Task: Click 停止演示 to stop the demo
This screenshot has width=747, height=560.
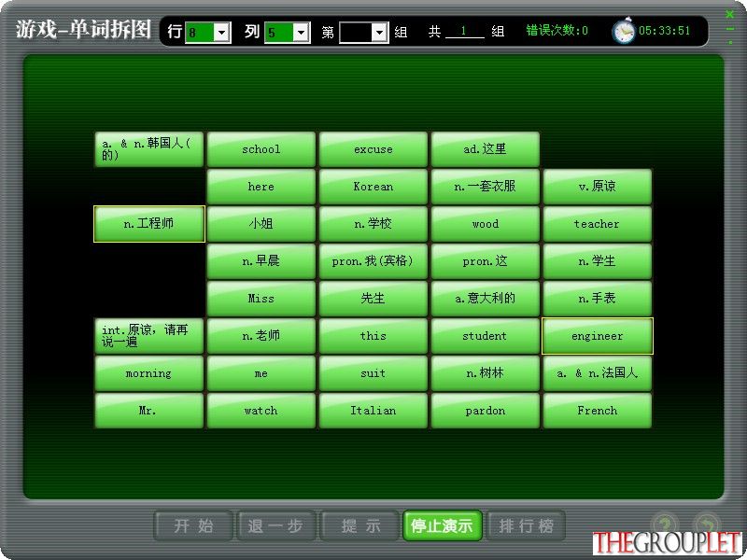Action: pos(442,525)
